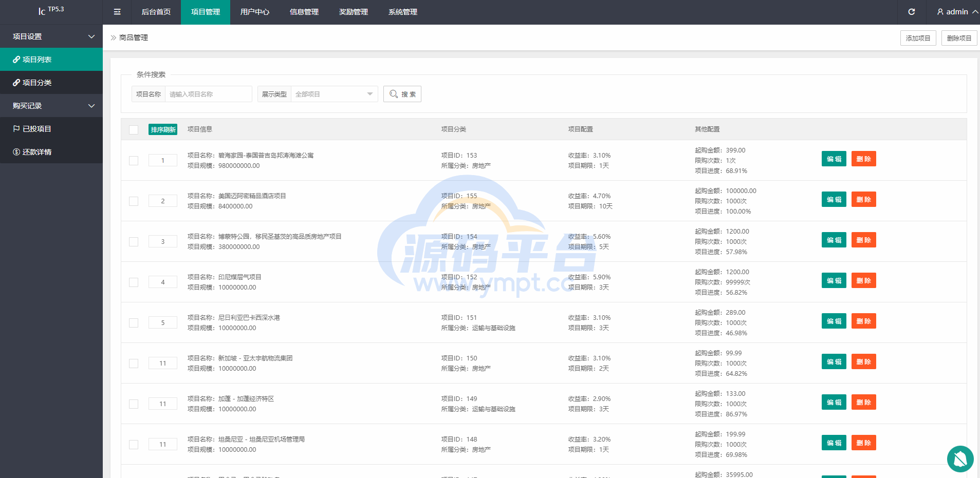Delete project ID 150 with 删除 button
The height and width of the screenshot is (478, 980).
[x=863, y=361]
